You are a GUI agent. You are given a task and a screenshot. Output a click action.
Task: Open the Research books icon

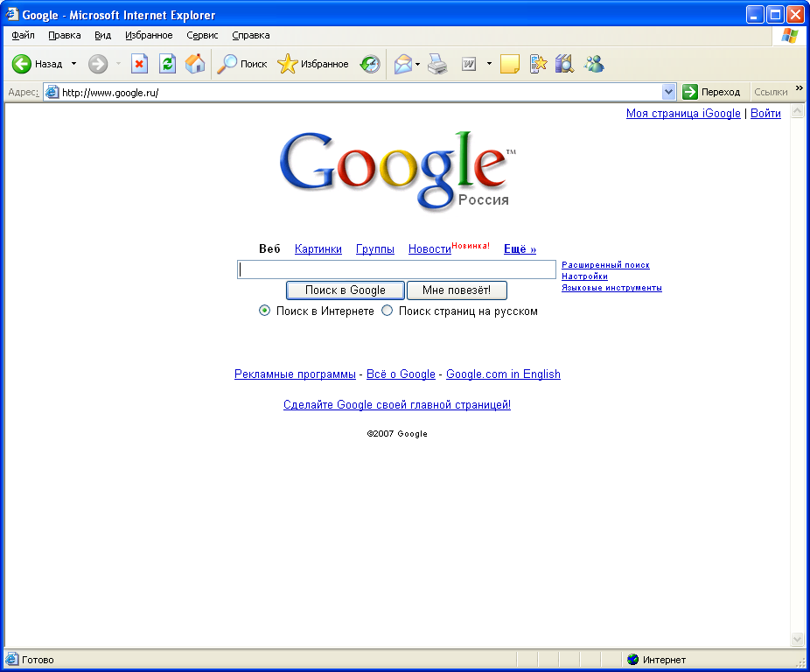click(564, 64)
